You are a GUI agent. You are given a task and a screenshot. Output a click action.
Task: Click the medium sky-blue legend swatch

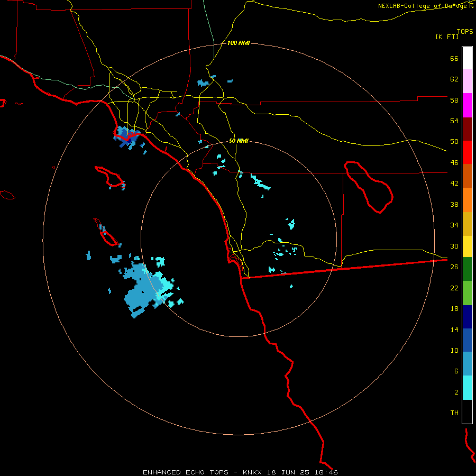[x=467, y=364]
